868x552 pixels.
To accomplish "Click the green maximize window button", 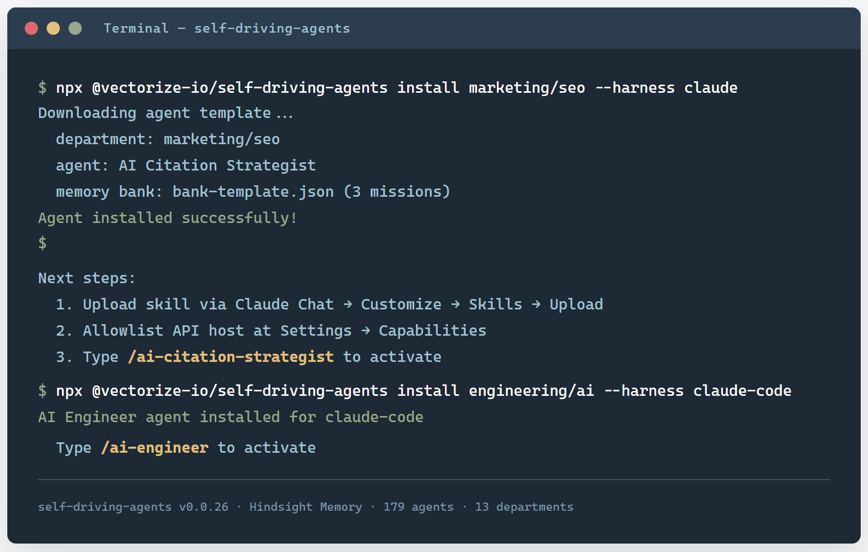I will click(75, 28).
